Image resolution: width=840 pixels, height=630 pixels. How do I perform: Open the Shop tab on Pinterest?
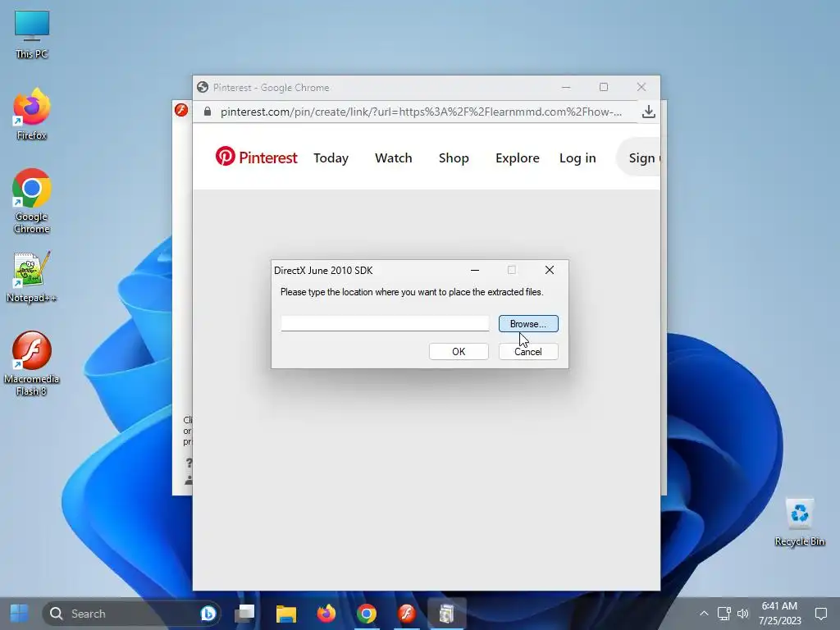tap(454, 158)
